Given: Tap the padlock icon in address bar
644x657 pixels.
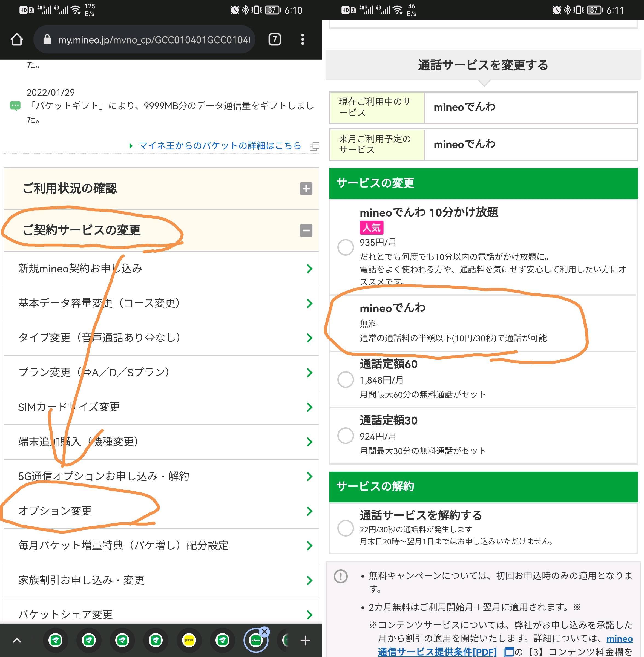Looking at the screenshot, I should pos(47,40).
